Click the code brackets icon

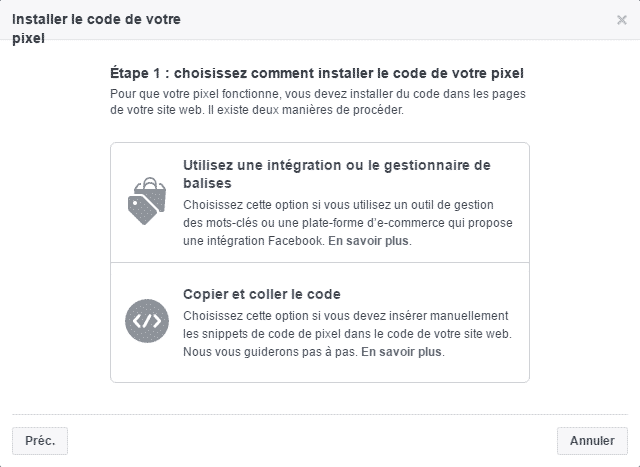[x=146, y=321]
